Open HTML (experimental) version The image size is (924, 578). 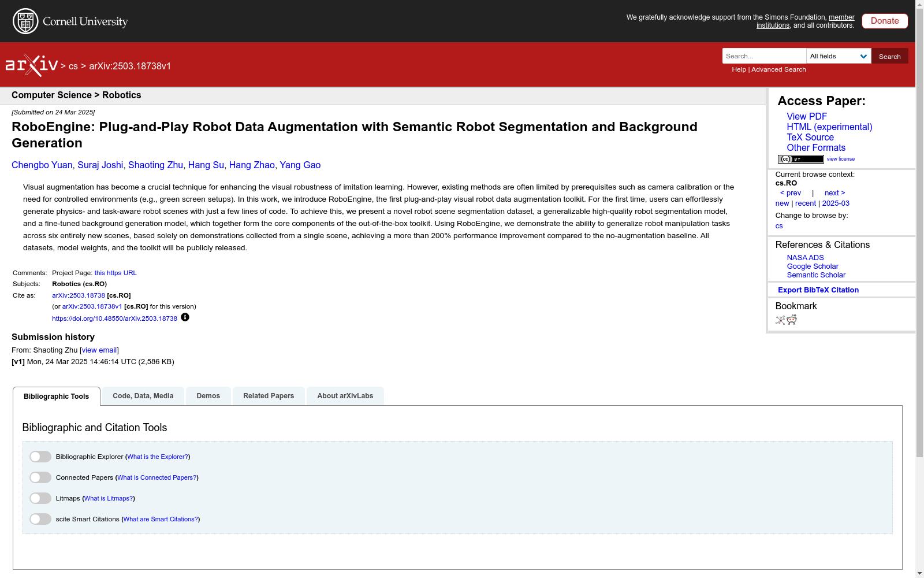(829, 127)
